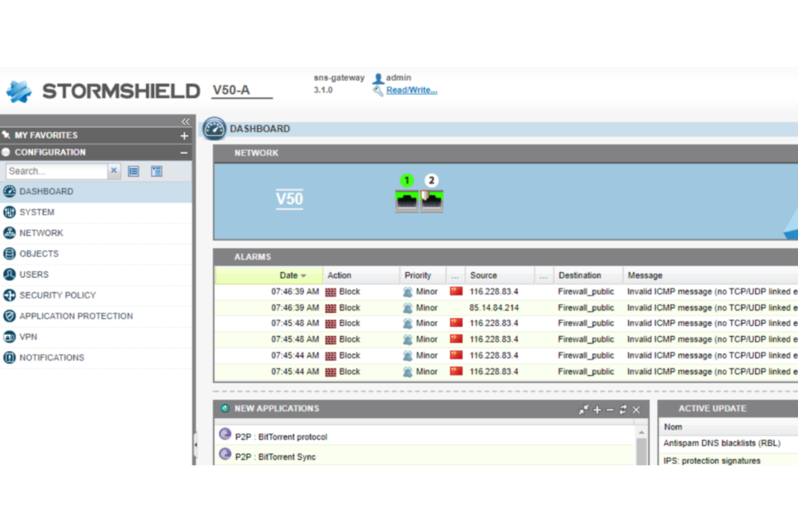Click the Nom column header

pyautogui.click(x=728, y=427)
